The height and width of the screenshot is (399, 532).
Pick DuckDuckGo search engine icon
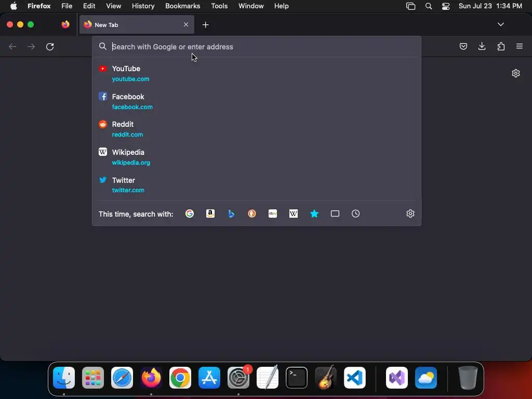click(252, 214)
